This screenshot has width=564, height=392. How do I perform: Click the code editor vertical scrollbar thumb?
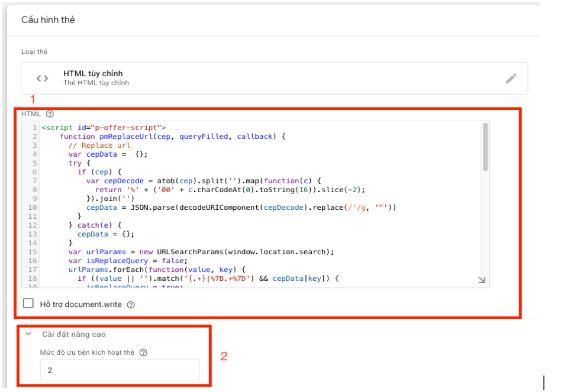pos(485,146)
